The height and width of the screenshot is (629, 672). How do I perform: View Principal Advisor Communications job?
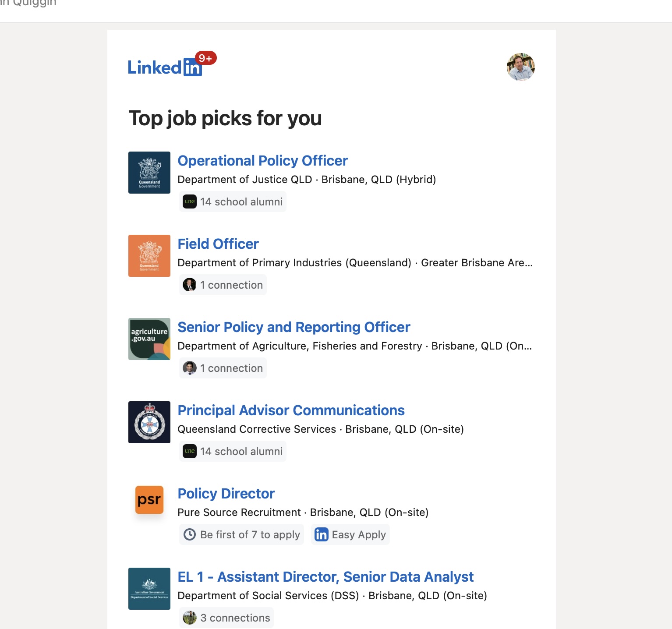(291, 410)
